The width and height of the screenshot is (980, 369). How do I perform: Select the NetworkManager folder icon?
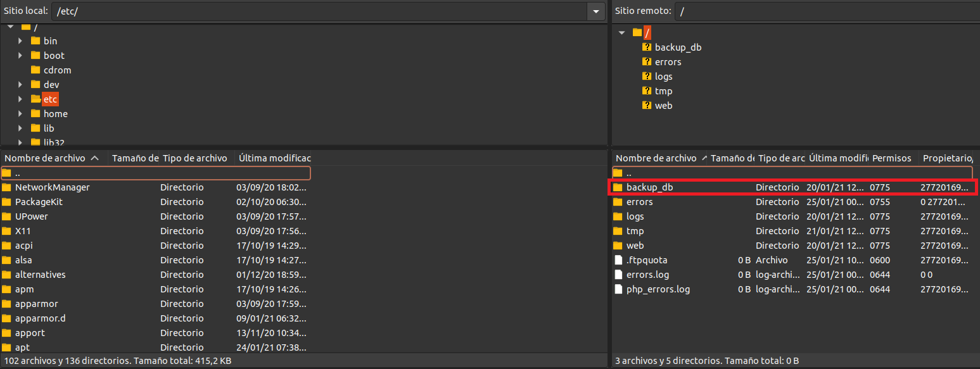[x=7, y=187]
